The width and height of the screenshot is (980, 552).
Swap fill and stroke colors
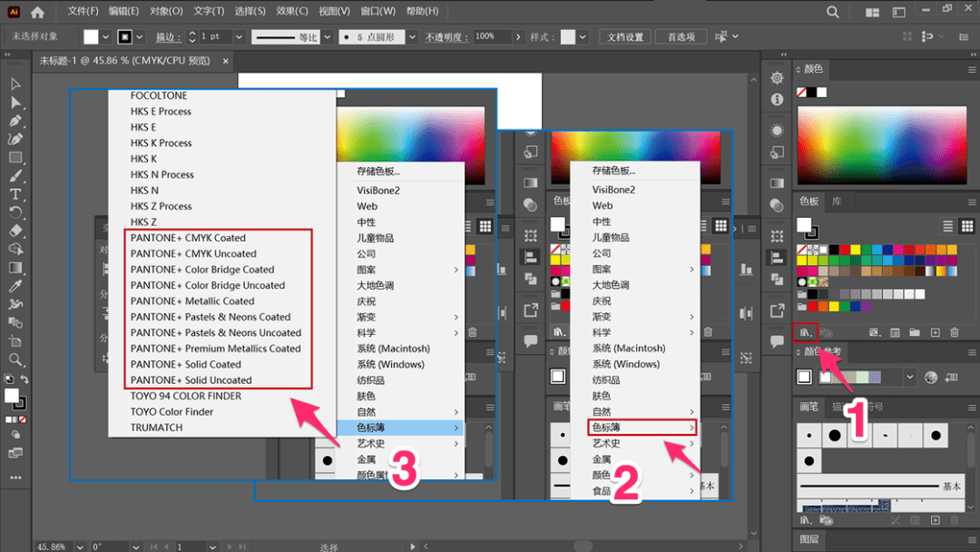pos(24,379)
